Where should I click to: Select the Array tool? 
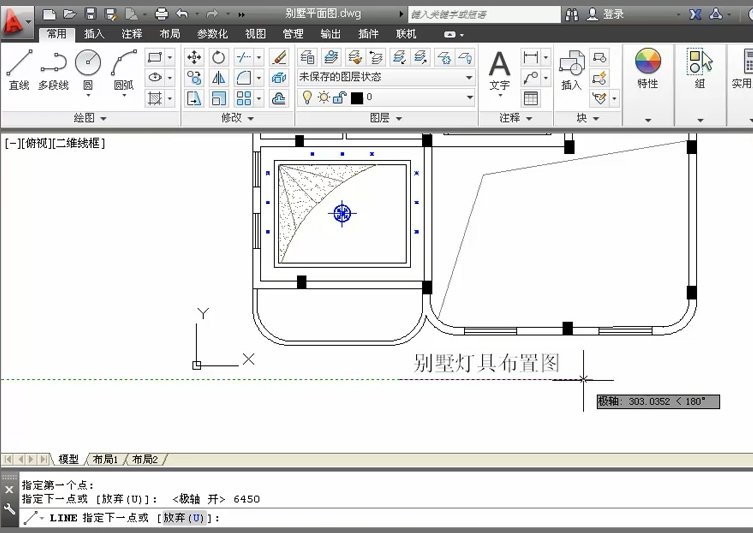pos(243,98)
